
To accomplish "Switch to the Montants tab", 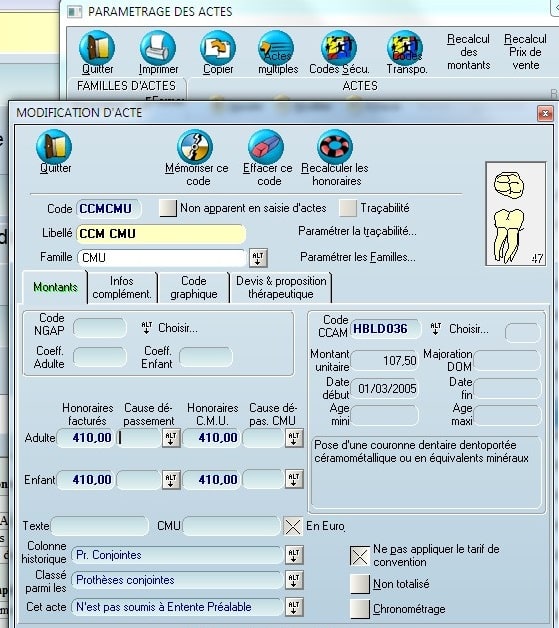I will [55, 287].
